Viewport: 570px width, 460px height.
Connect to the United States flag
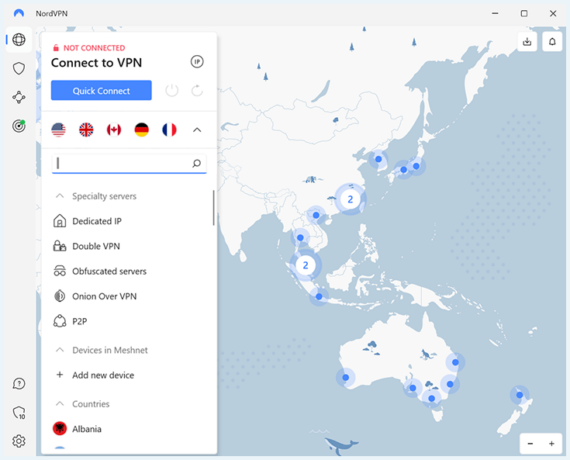[59, 129]
